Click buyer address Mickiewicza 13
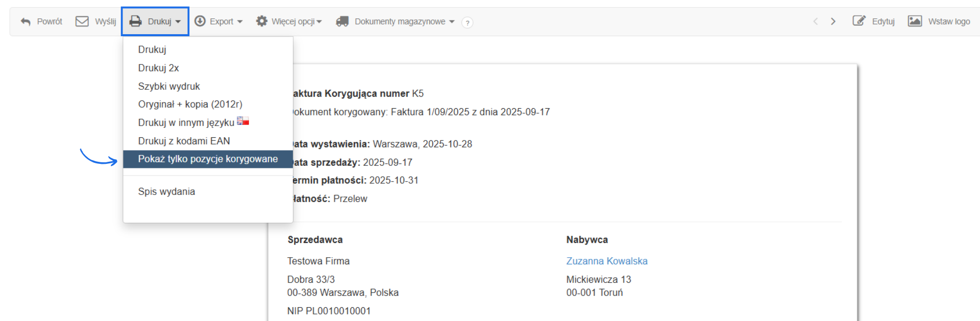This screenshot has width=980, height=321. point(598,279)
